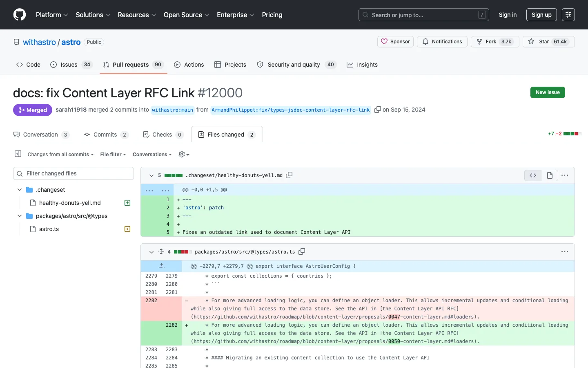
Task: Open diff settings gear dropdown
Action: click(184, 154)
